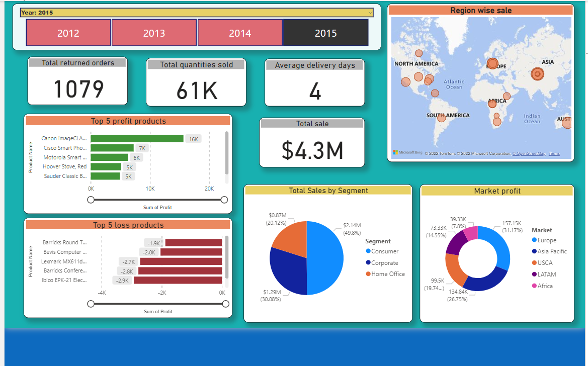Viewport: 588px width, 366px height.
Task: Click the Europe legend marker in Market profit
Action: (x=534, y=240)
